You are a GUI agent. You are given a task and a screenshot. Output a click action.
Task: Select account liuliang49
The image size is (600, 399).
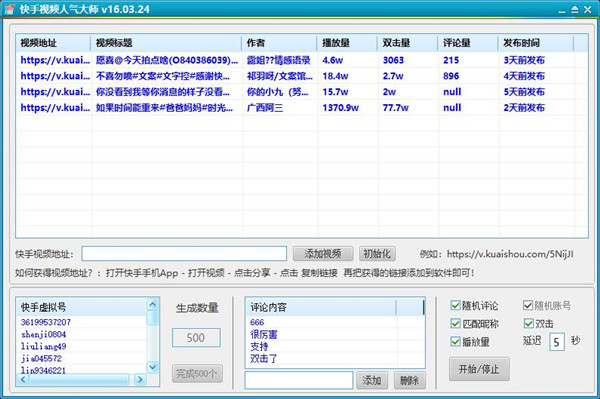coord(44,347)
